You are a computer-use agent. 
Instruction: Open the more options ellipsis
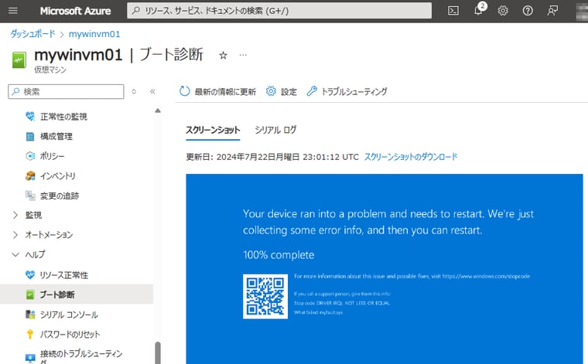[x=244, y=55]
